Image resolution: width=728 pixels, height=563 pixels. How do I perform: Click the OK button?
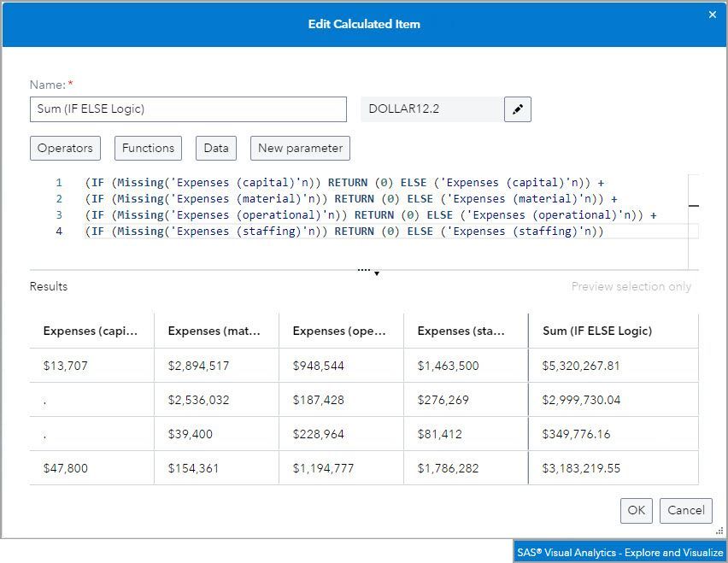point(637,510)
